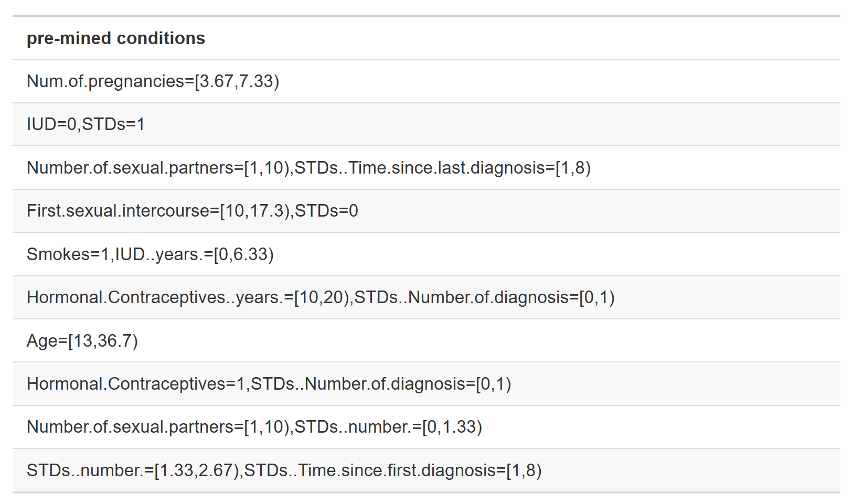Click the 'STDs=0' text
The height and width of the screenshot is (504, 853).
[326, 211]
